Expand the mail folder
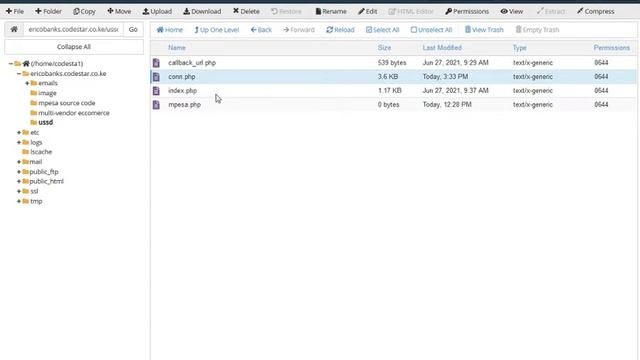This screenshot has height=360, width=640. (x=19, y=162)
